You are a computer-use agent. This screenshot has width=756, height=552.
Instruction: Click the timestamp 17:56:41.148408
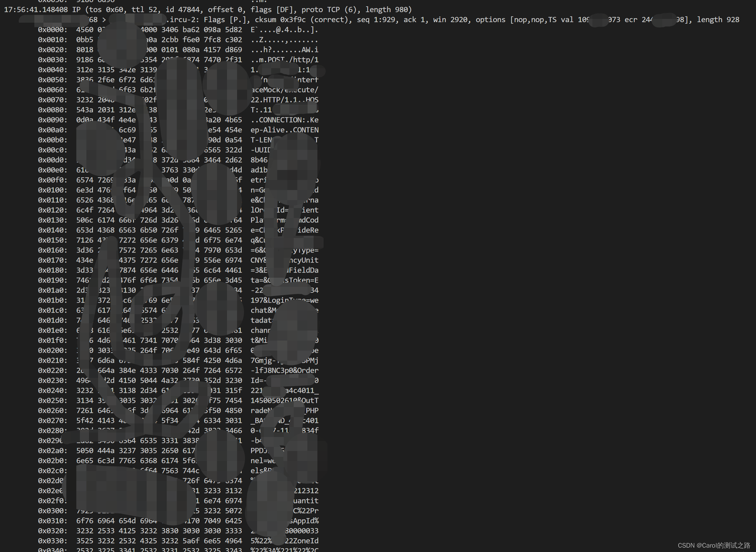36,10
